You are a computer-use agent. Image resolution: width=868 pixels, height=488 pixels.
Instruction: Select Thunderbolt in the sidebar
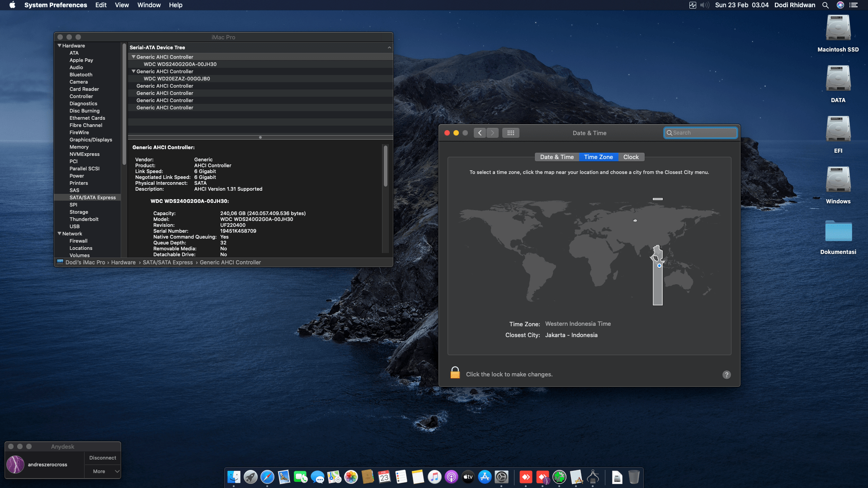coord(84,219)
